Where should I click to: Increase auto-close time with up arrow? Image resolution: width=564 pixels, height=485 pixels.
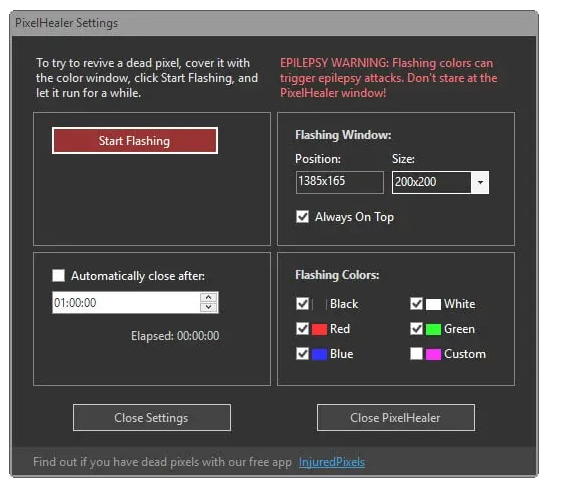click(208, 298)
